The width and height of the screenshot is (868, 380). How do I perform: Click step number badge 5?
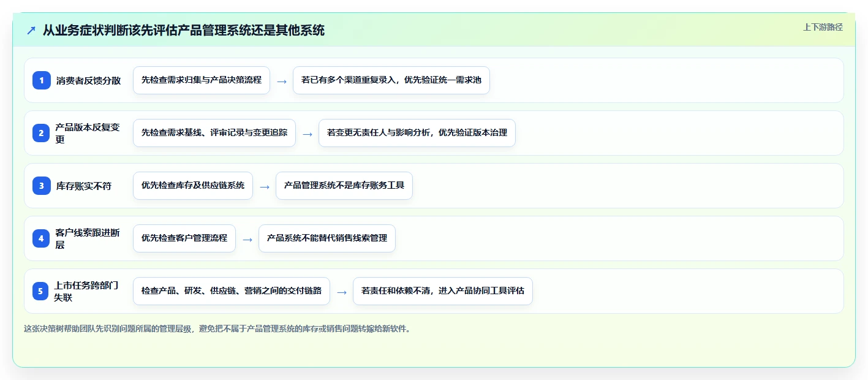(42, 291)
